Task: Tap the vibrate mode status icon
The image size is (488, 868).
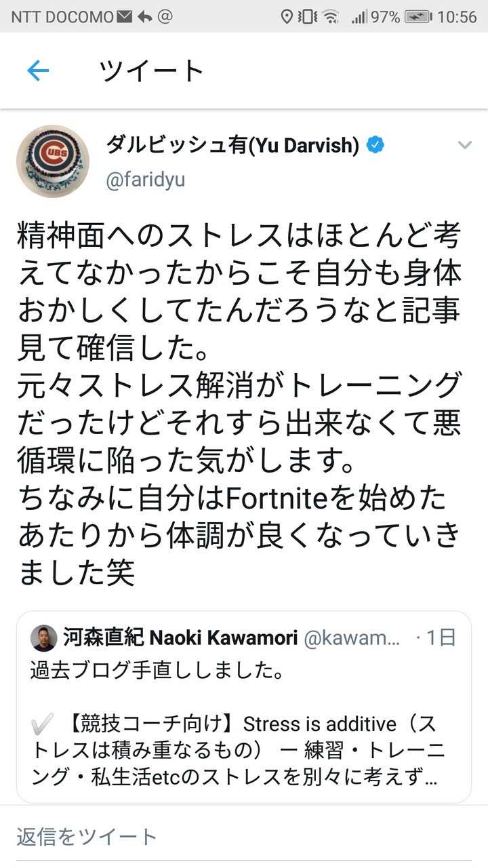Action: tap(308, 16)
